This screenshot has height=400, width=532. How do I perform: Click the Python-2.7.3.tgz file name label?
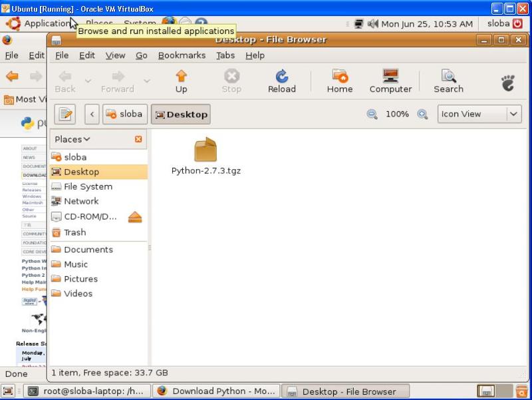coord(206,170)
